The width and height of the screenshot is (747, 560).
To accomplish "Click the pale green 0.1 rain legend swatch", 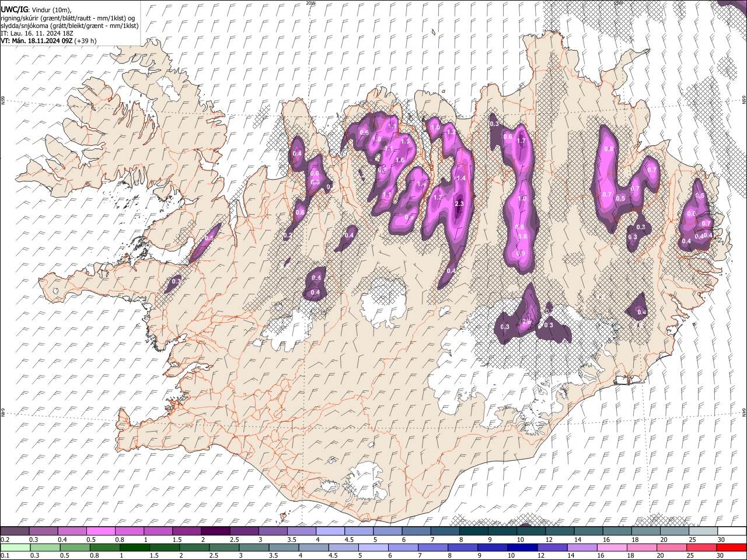I will 15,548.
